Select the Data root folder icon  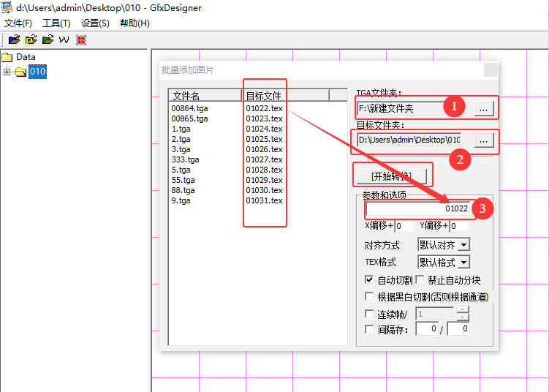7,57
